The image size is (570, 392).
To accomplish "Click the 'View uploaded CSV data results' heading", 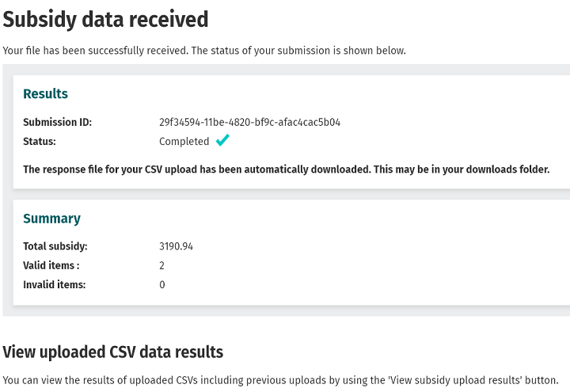I will click(113, 352).
